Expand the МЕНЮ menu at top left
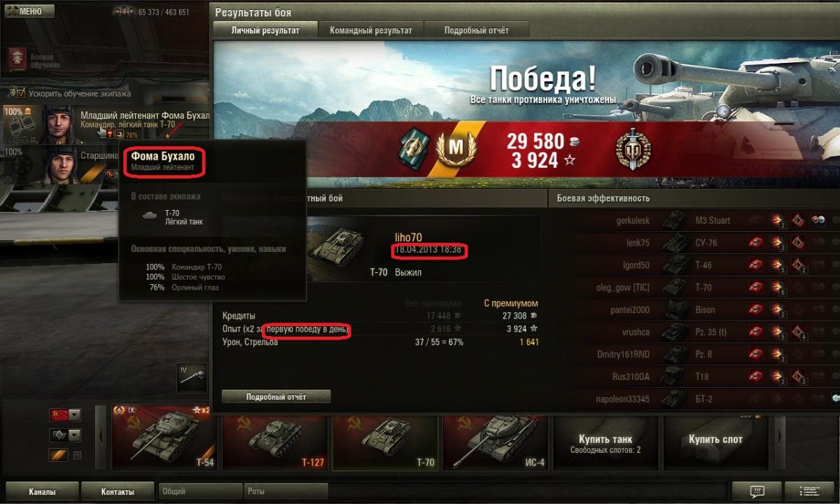The image size is (840, 504). 27,11
